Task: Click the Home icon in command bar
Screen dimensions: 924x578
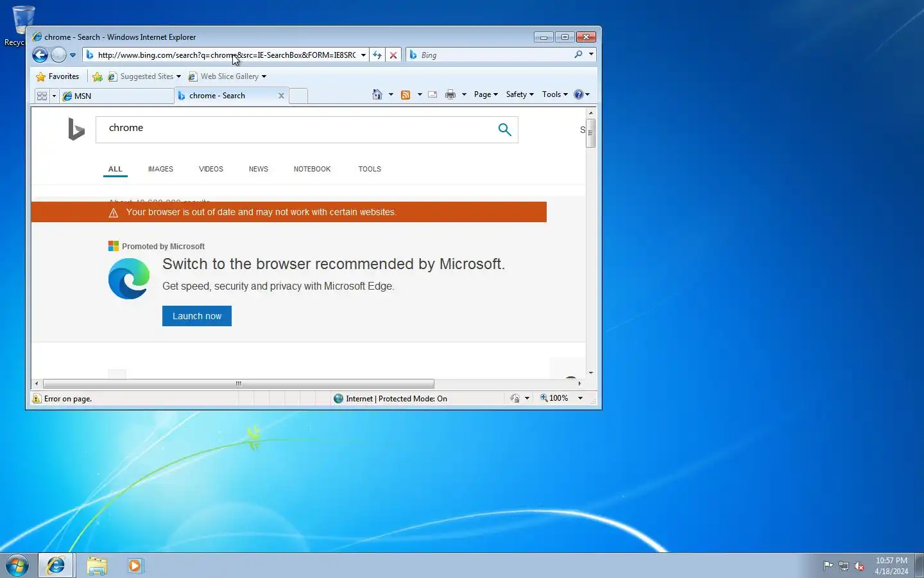Action: [x=377, y=94]
